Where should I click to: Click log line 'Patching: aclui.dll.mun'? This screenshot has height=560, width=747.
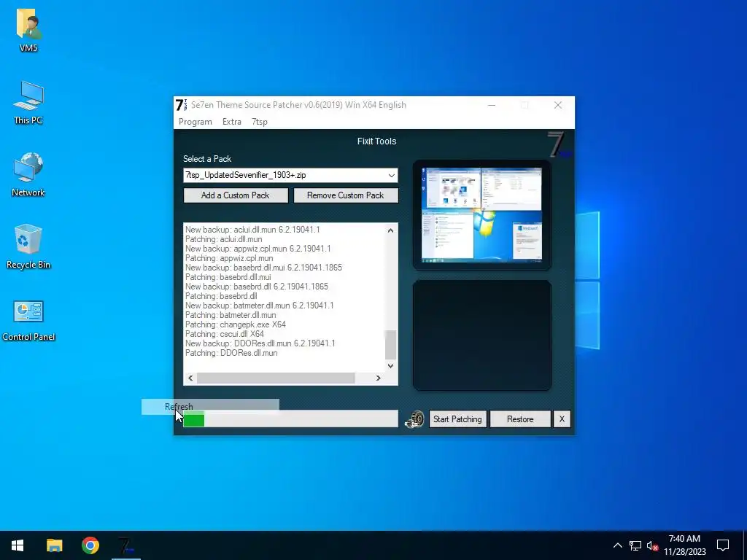[223, 239]
